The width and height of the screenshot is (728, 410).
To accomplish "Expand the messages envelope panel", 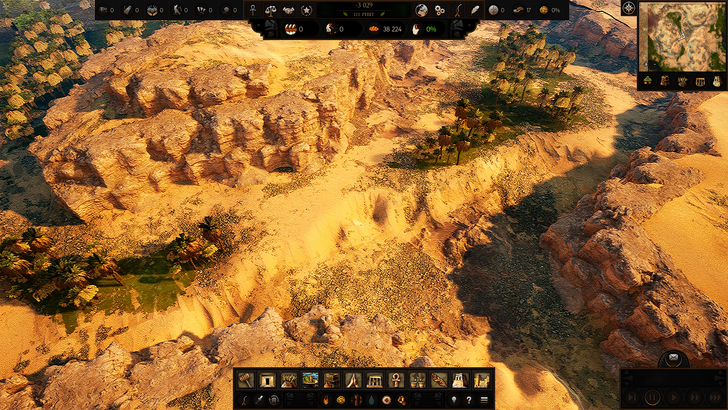I will pos(673,358).
